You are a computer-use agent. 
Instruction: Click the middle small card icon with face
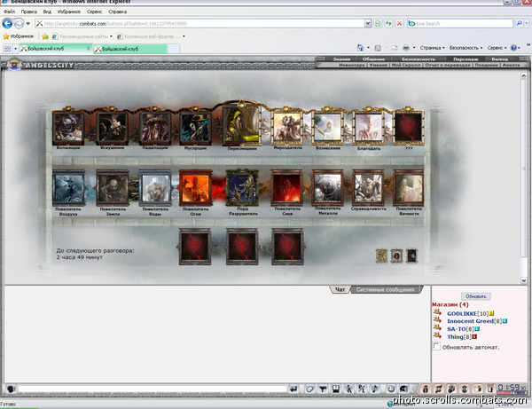[x=396, y=256]
